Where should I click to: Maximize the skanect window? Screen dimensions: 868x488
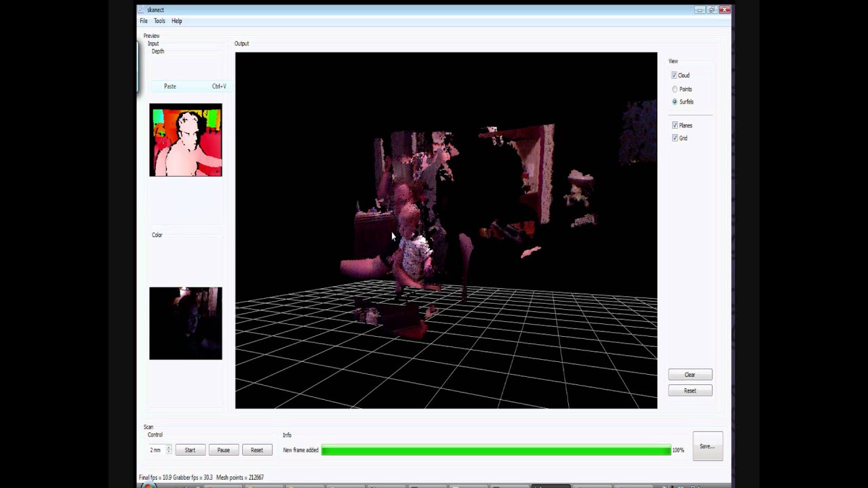coord(712,9)
